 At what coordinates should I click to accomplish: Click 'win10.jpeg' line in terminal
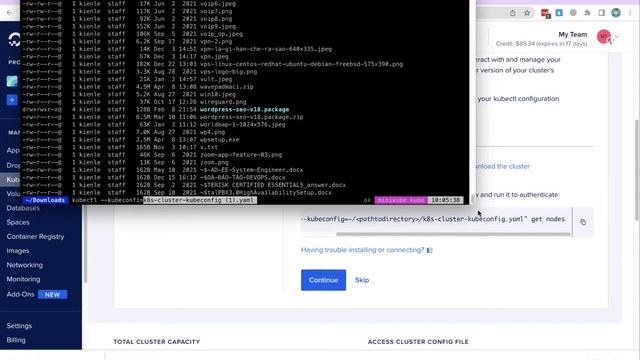[x=218, y=94]
